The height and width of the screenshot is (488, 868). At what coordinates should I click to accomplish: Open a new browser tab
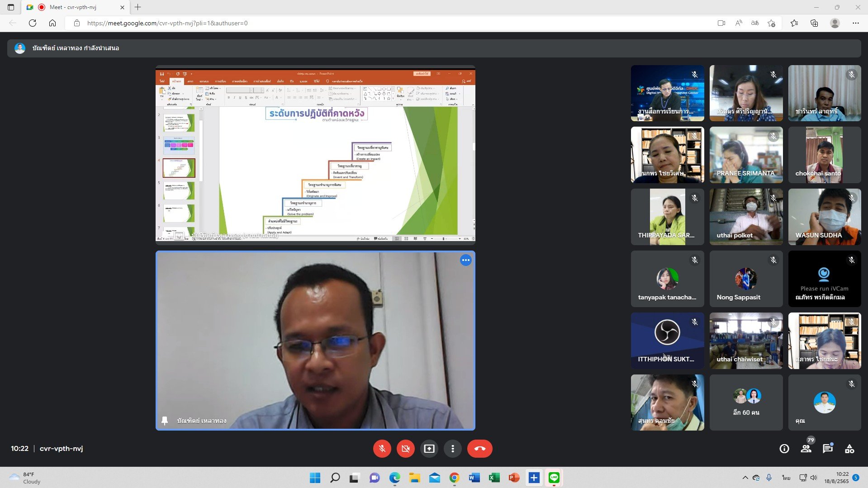click(x=138, y=7)
